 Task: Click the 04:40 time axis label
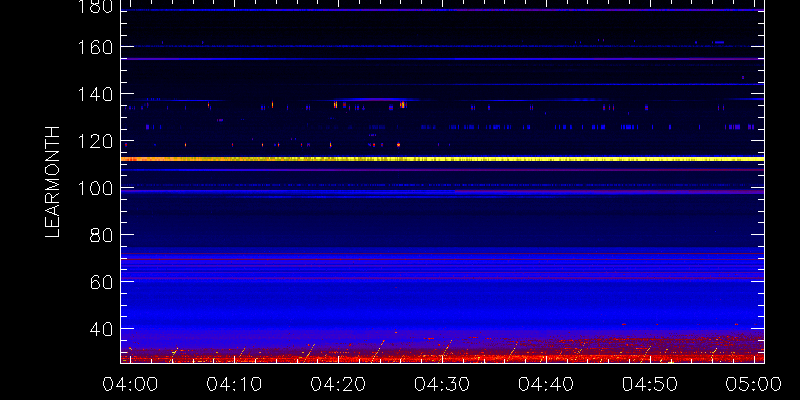coord(546,384)
